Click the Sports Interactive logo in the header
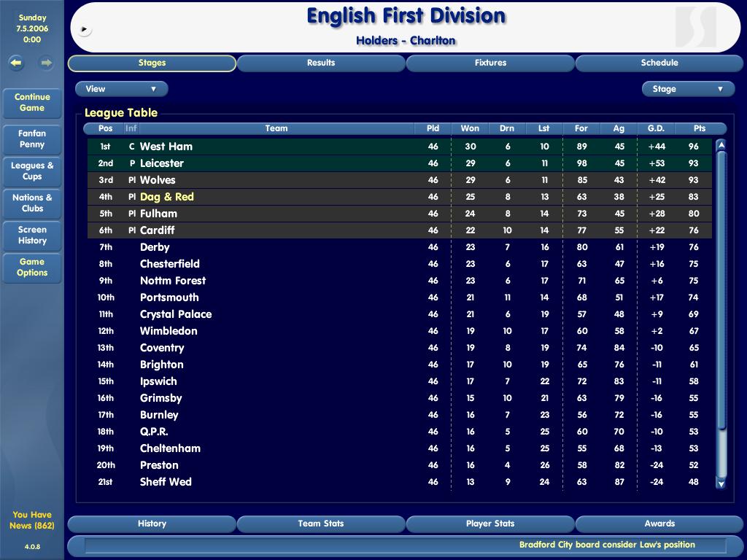Image resolution: width=747 pixels, height=560 pixels. pyautogui.click(x=695, y=27)
